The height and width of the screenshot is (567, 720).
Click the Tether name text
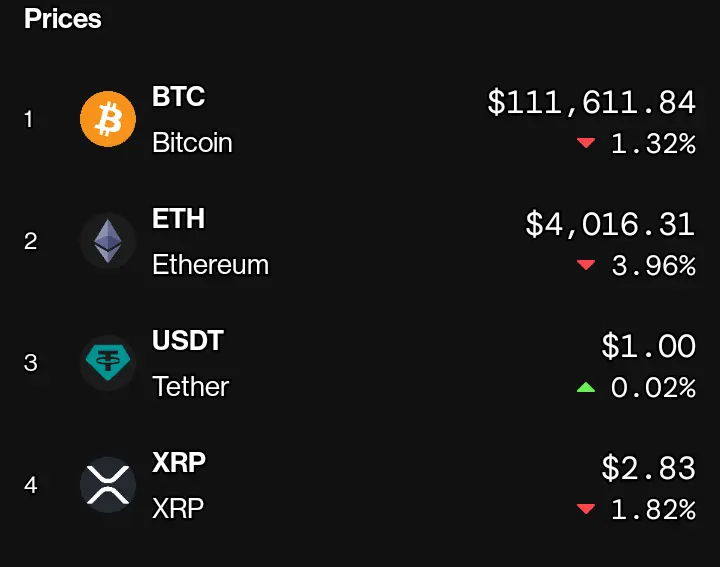(x=191, y=386)
